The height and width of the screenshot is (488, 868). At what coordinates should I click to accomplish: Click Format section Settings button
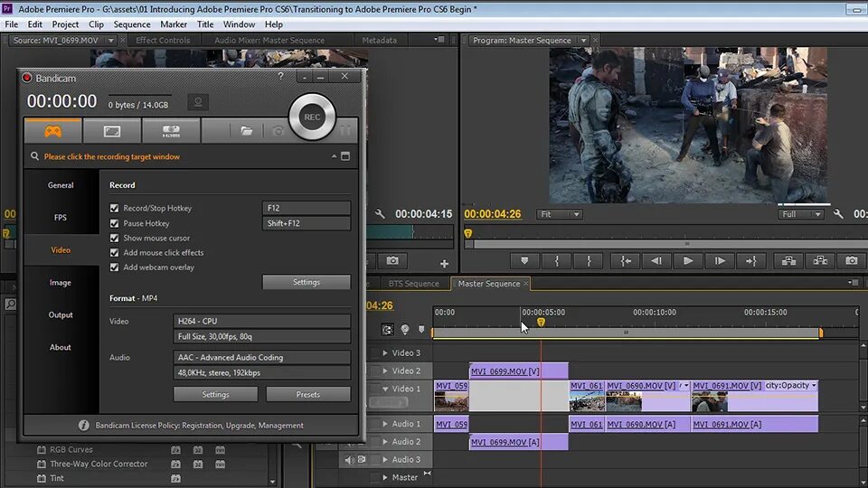point(215,395)
